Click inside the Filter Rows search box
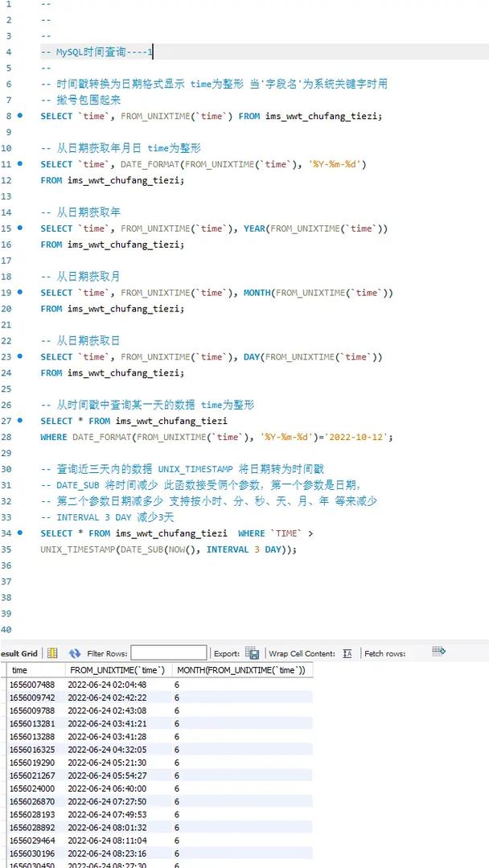 pyautogui.click(x=169, y=653)
